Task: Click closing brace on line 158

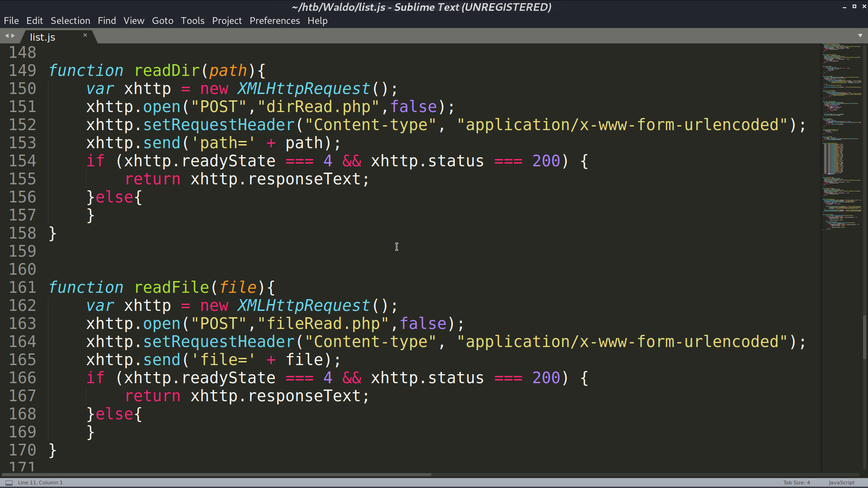Action: 52,234
